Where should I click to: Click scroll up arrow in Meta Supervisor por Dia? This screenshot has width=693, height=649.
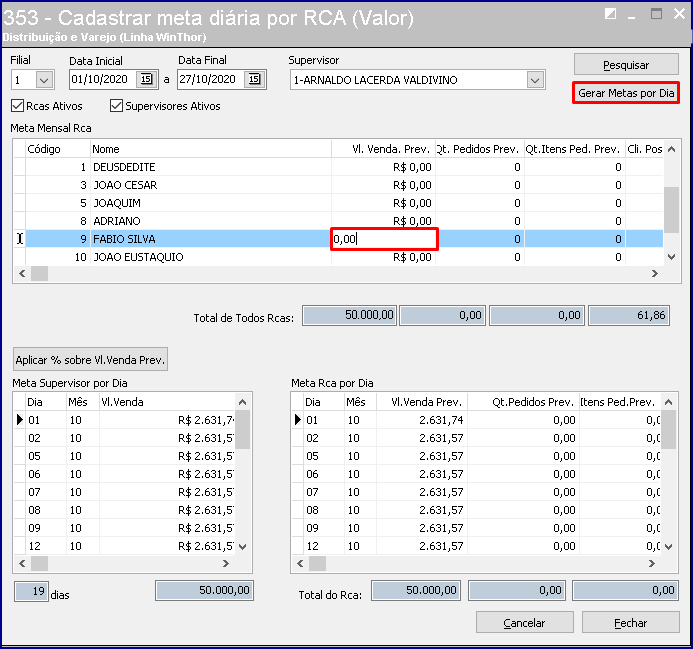click(x=243, y=402)
